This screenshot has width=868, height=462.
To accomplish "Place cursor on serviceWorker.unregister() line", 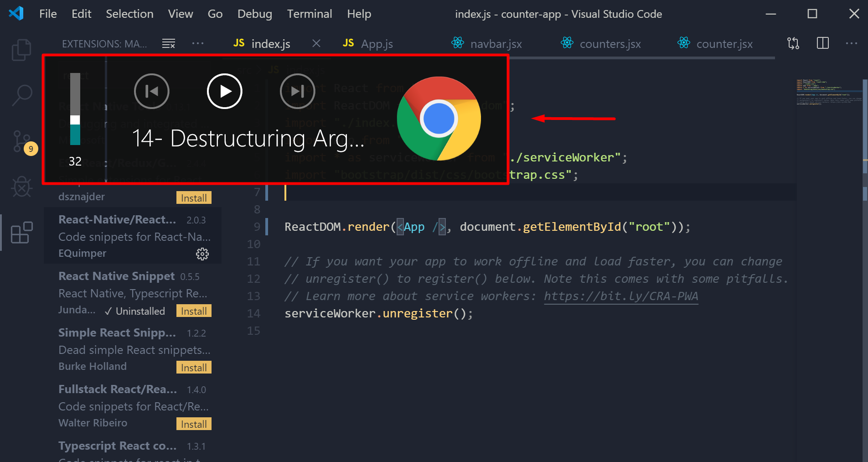I will tap(379, 314).
